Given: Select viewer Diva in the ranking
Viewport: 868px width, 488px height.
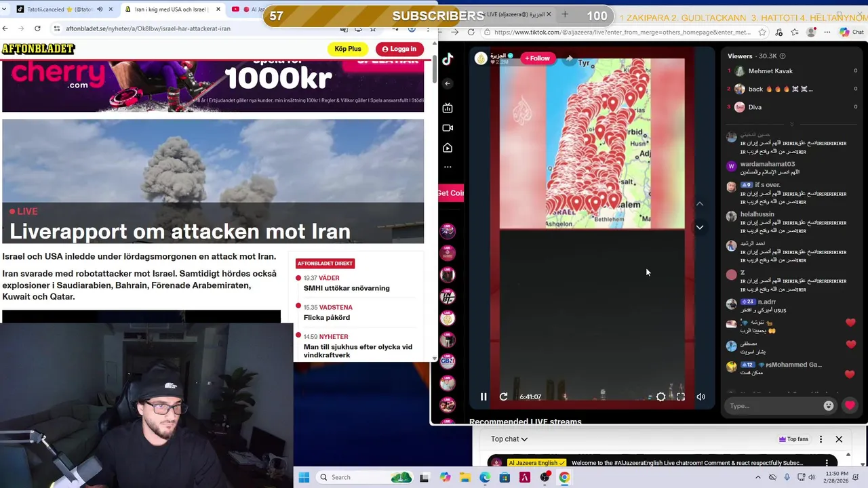Looking at the screenshot, I should 755,107.
